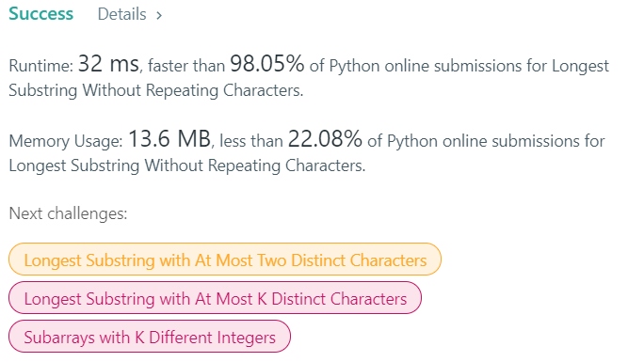Screen dimensions: 644x362
Task: Click 'Python online submissions' in memory sentence
Action: tap(483, 141)
